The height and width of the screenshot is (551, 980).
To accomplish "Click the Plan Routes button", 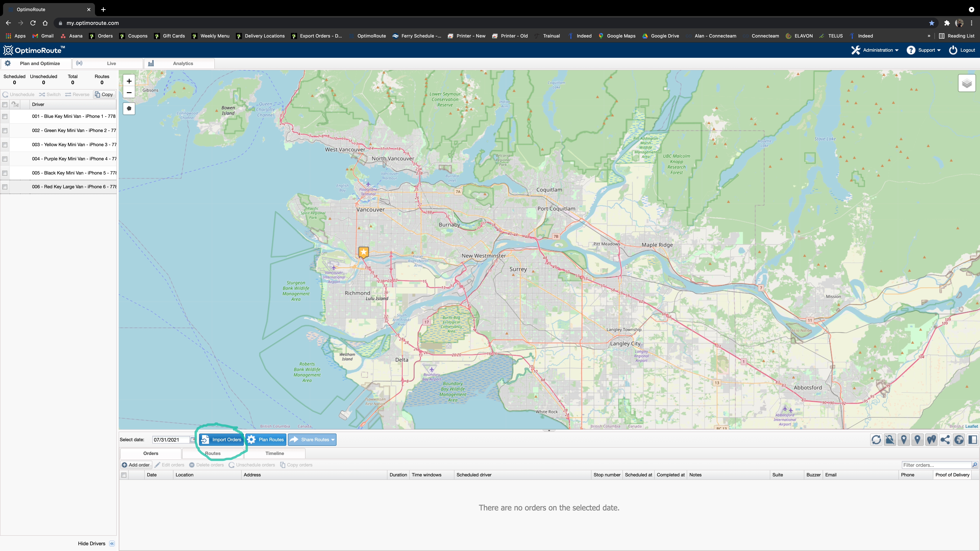I will click(266, 440).
